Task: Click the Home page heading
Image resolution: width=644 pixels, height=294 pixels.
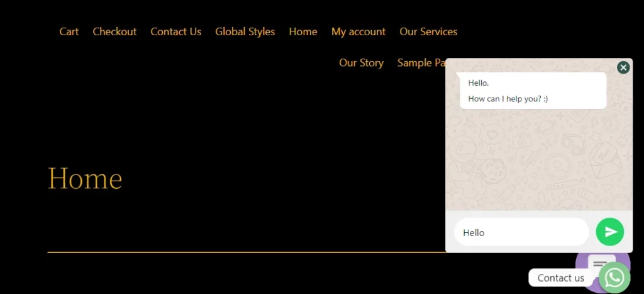Action: (x=85, y=179)
